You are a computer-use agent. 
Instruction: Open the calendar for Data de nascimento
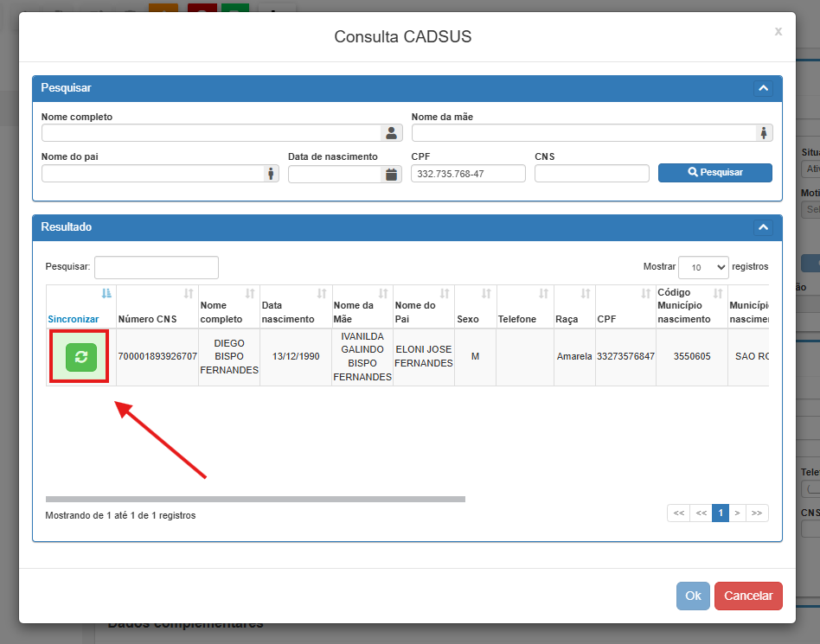(391, 174)
